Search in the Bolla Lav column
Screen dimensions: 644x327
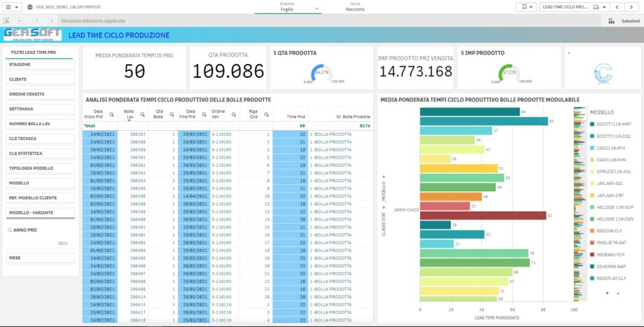[x=143, y=114]
